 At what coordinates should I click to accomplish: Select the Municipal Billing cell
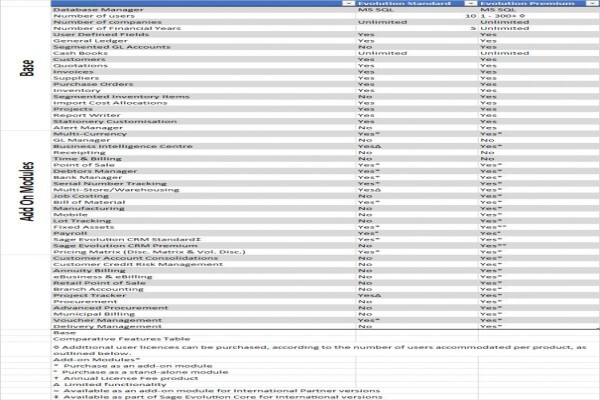(x=203, y=314)
